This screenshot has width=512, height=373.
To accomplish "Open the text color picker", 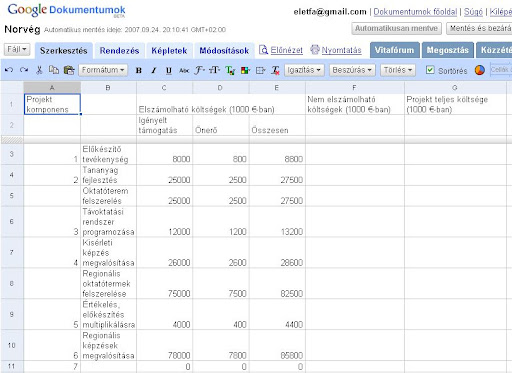I will click(x=230, y=70).
